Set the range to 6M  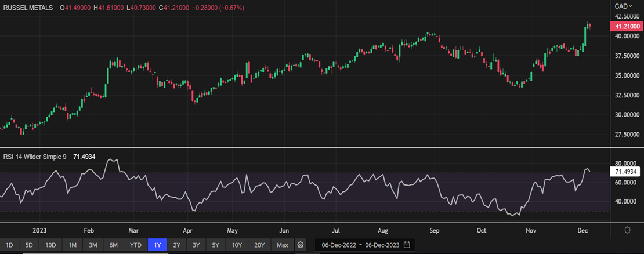point(114,245)
